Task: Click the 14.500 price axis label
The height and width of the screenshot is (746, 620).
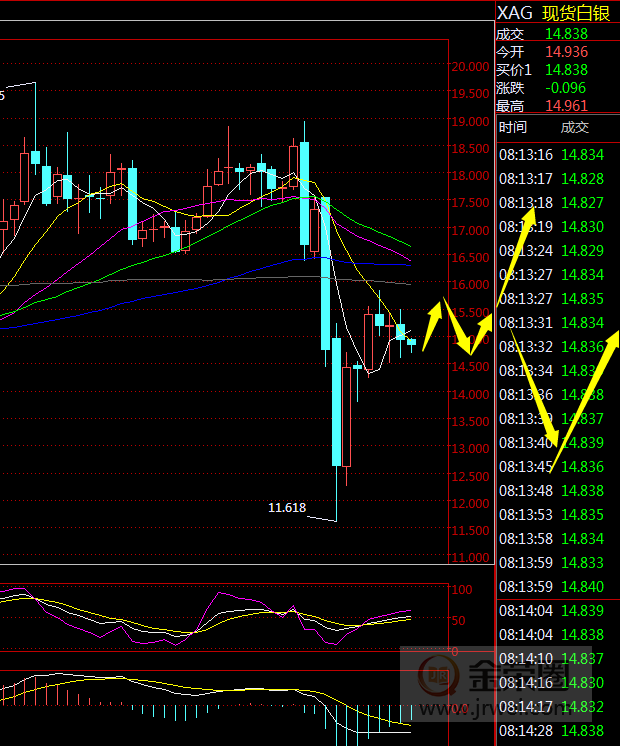Action: click(x=470, y=367)
